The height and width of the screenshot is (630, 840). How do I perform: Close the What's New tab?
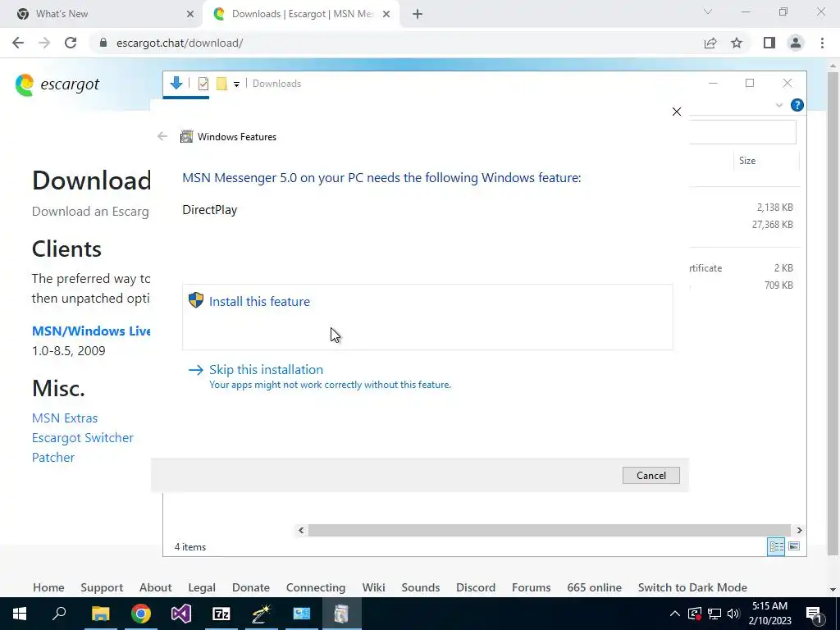pos(190,14)
